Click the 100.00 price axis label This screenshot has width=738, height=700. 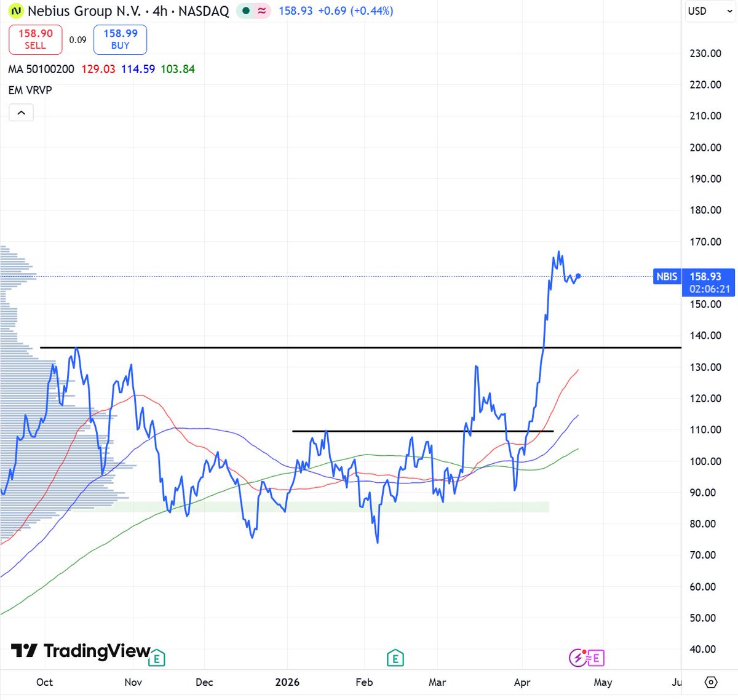[705, 461]
